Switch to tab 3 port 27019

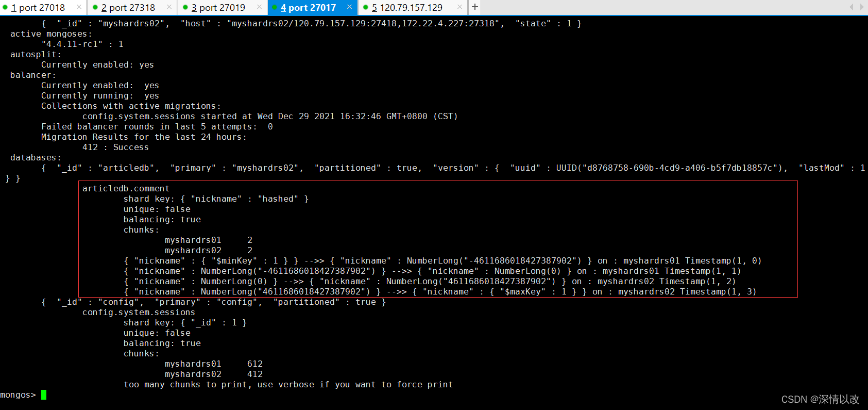point(218,8)
